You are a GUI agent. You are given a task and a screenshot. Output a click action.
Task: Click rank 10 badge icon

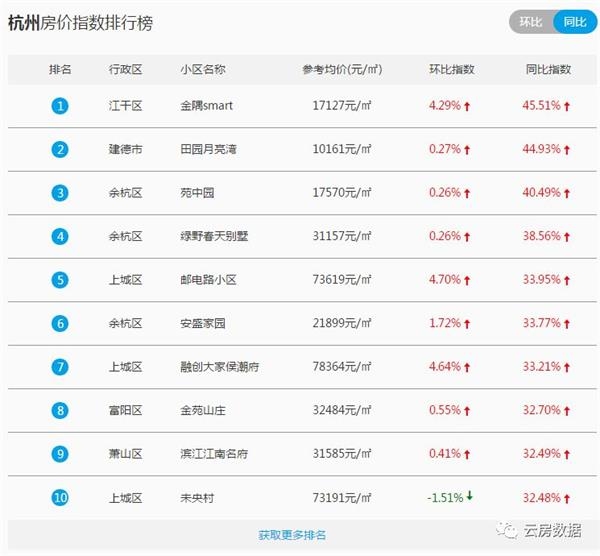pos(60,498)
